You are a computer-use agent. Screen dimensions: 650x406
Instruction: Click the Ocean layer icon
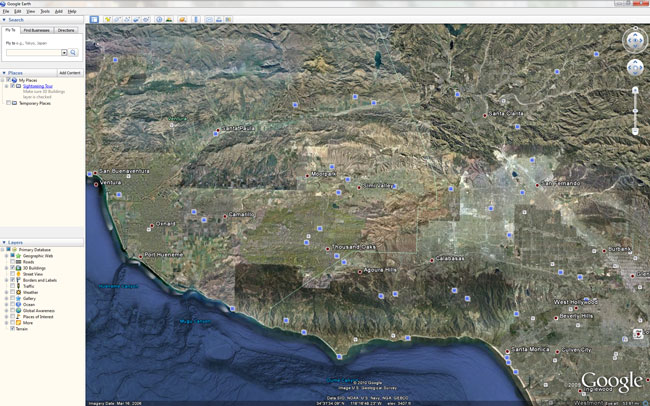[x=19, y=304]
